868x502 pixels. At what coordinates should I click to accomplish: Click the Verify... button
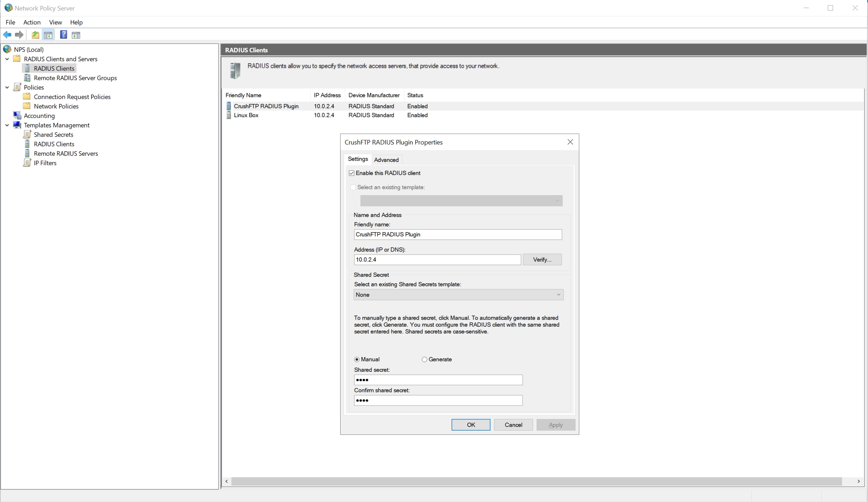click(x=542, y=260)
